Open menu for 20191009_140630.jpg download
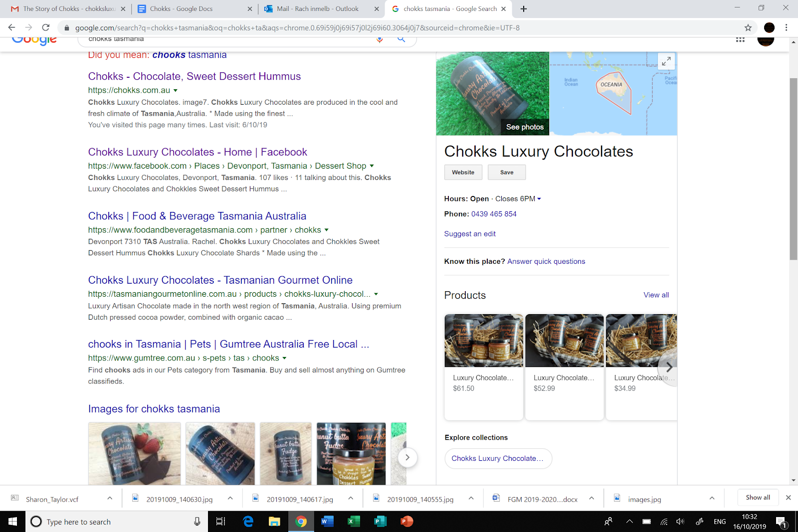This screenshot has width=798, height=532. coord(230,498)
